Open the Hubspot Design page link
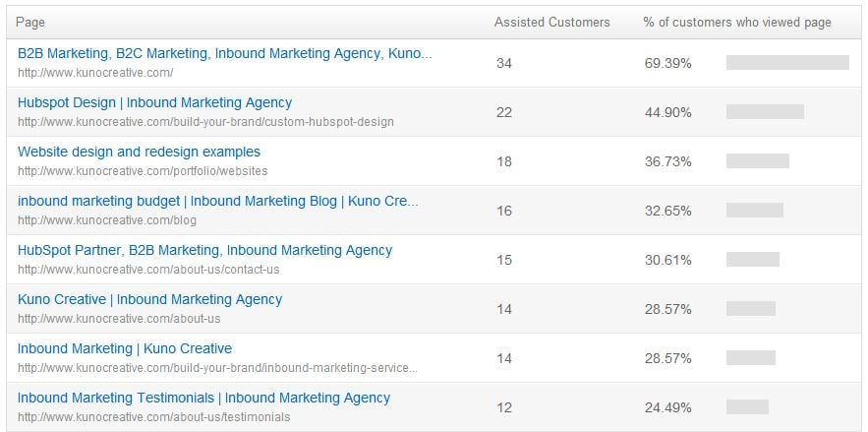 154,102
